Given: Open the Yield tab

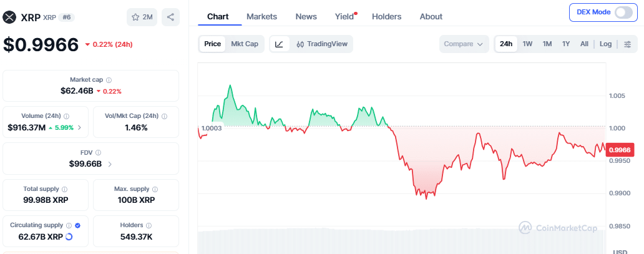Looking at the screenshot, I should (344, 17).
